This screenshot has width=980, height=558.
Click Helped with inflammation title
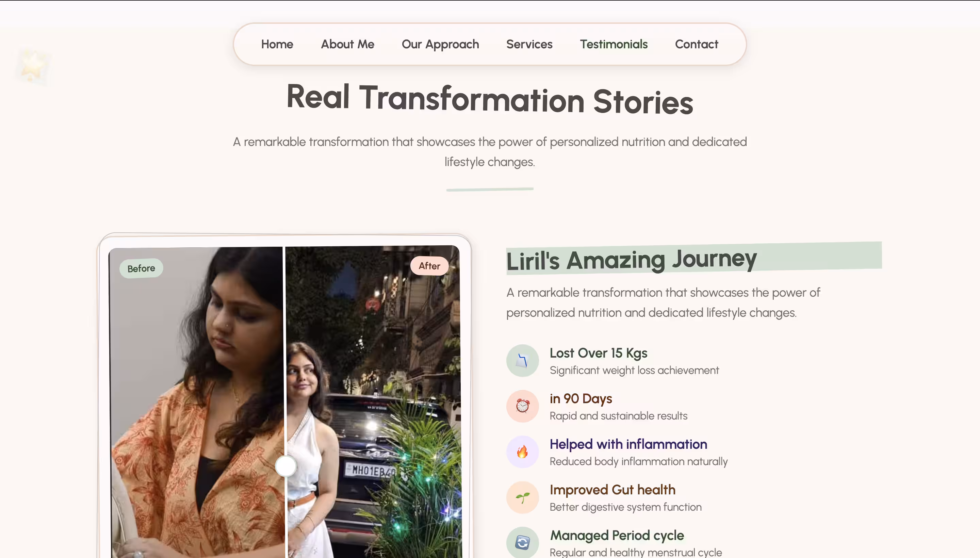pos(628,444)
